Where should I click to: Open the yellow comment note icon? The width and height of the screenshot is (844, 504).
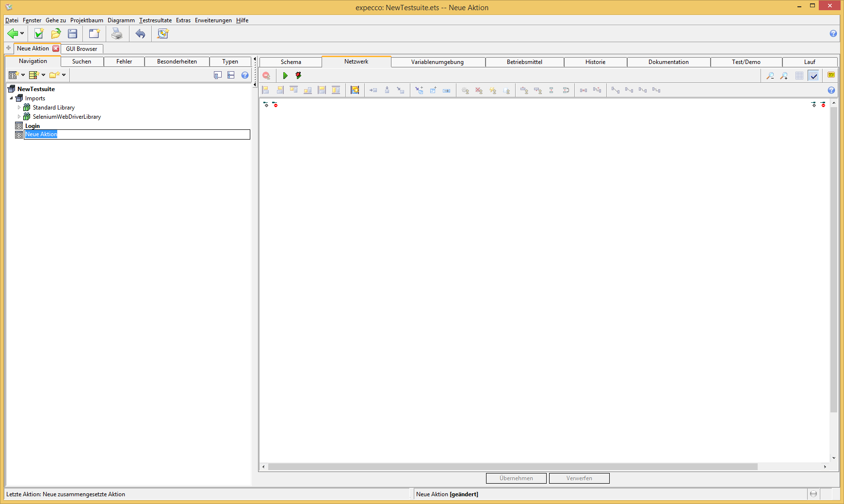831,75
